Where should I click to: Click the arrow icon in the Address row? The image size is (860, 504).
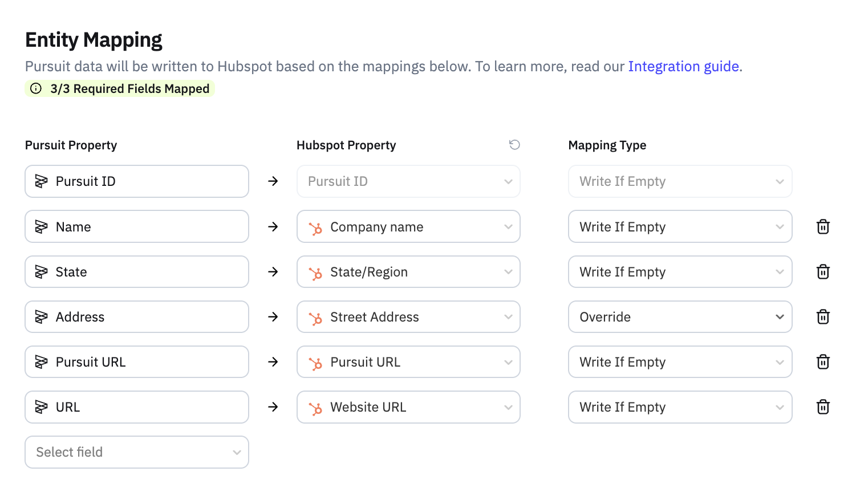click(x=273, y=316)
